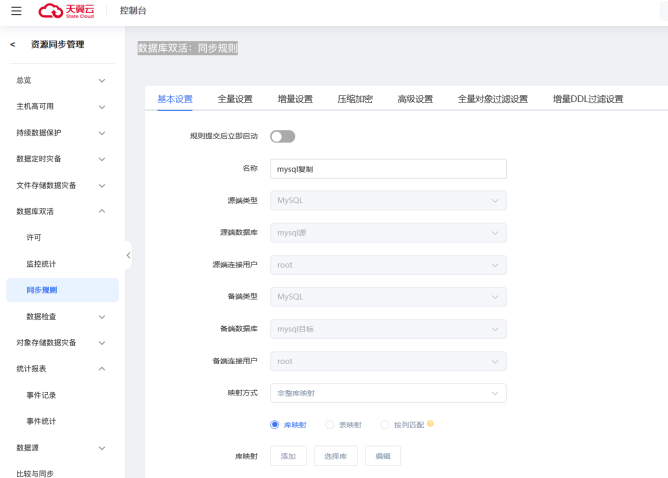
Task: Open the 映射方式 dropdown
Action: pos(388,393)
